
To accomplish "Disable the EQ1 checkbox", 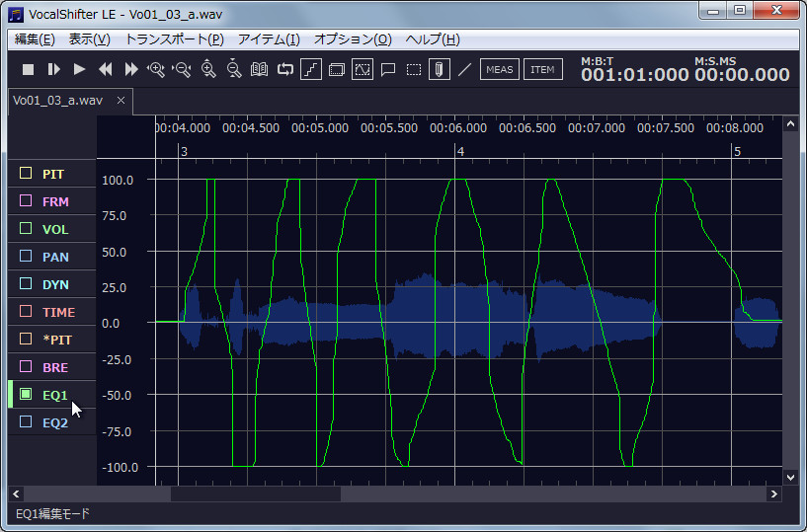I will (26, 394).
